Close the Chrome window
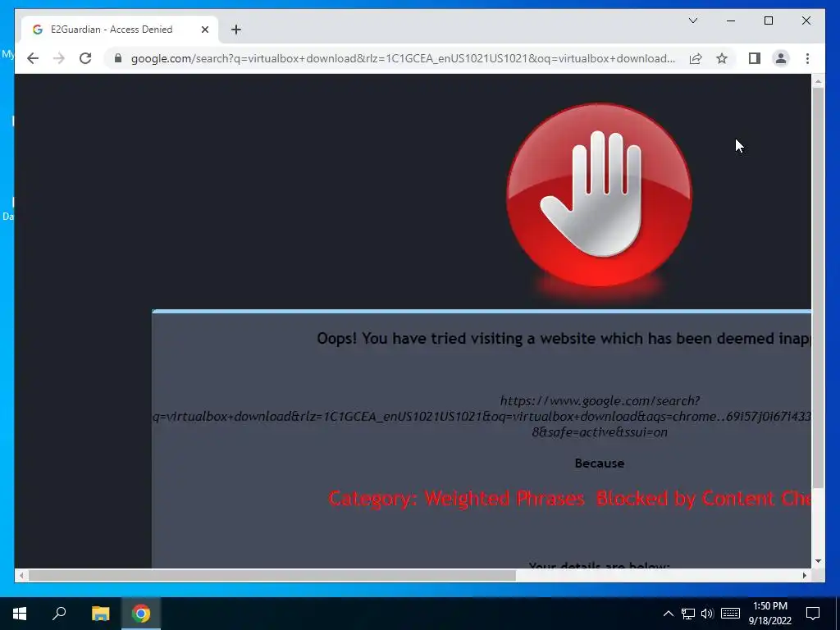Screen dimensions: 840x630 [806, 21]
